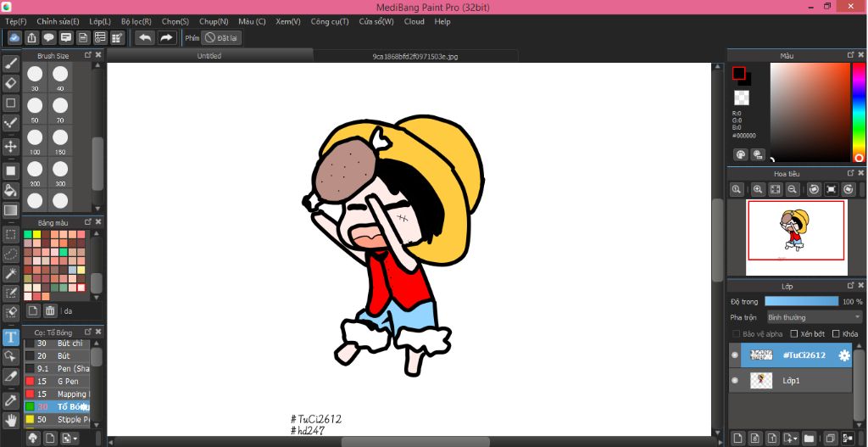Viewport: 868px width, 447px height.
Task: Click the navigator thumbnail preview
Action: [x=797, y=237]
